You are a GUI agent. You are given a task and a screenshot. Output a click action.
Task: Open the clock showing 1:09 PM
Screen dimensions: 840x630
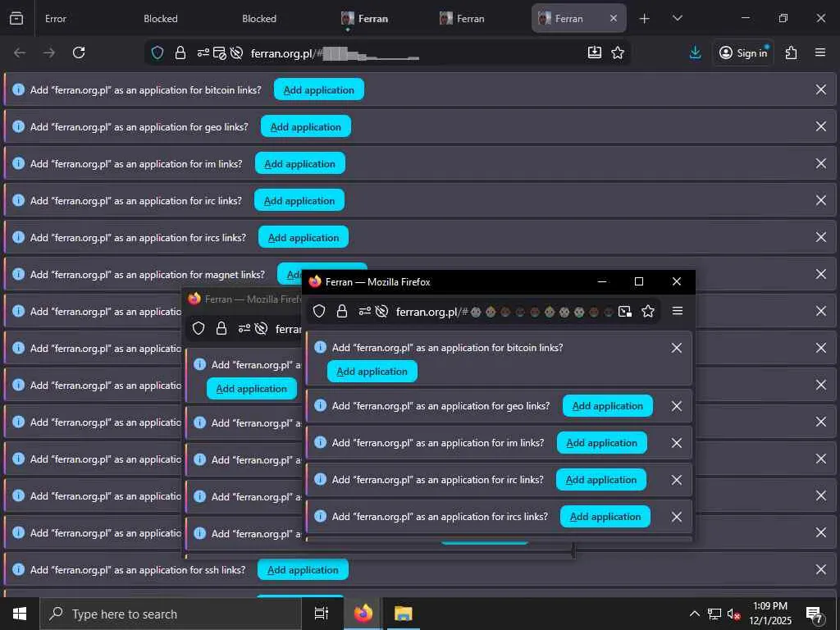(x=769, y=614)
